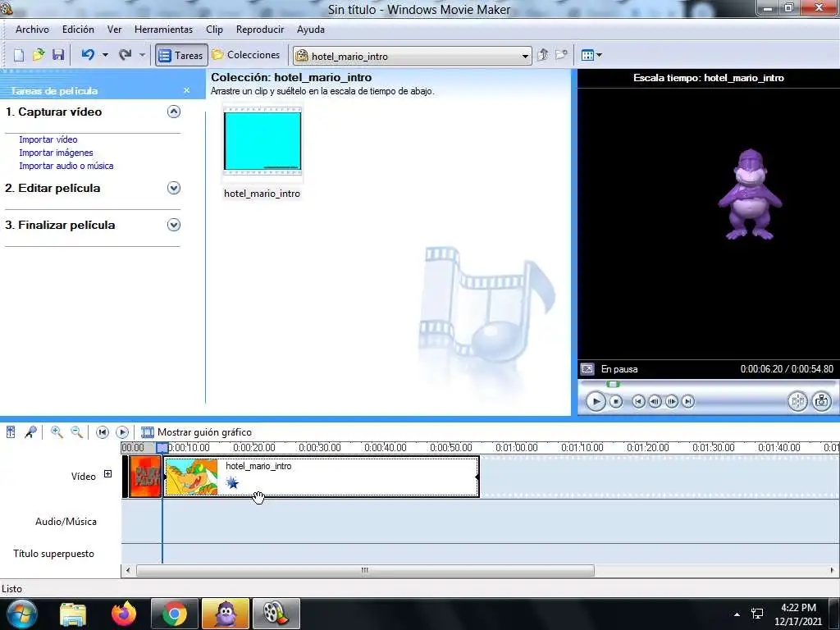The height and width of the screenshot is (630, 840).
Task: Expand the Vídeo track plus icon
Action: coord(107,474)
